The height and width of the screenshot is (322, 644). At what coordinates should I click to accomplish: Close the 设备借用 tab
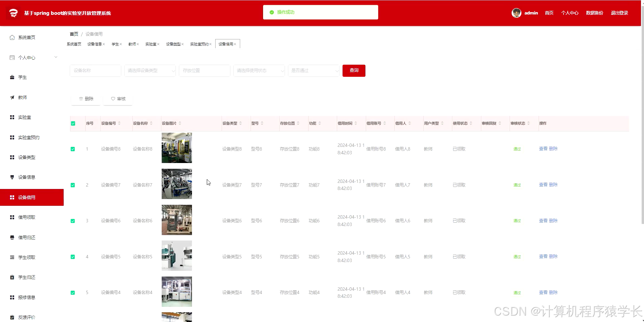coord(235,44)
